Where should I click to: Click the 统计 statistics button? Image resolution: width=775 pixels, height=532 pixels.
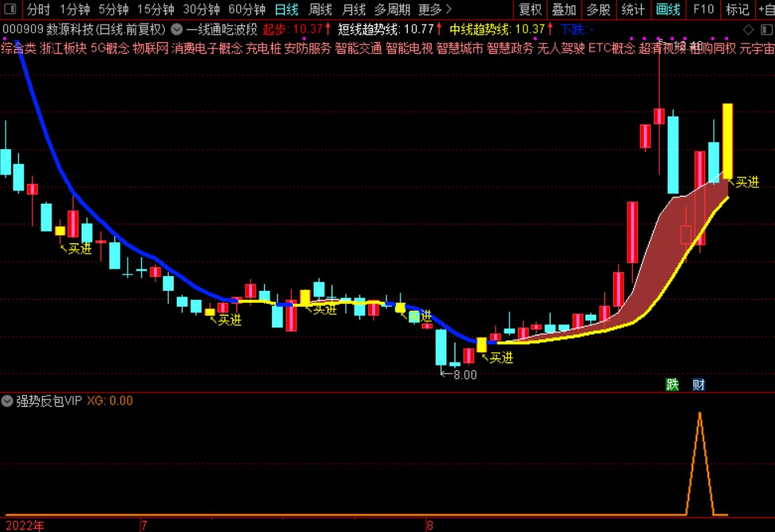[633, 10]
